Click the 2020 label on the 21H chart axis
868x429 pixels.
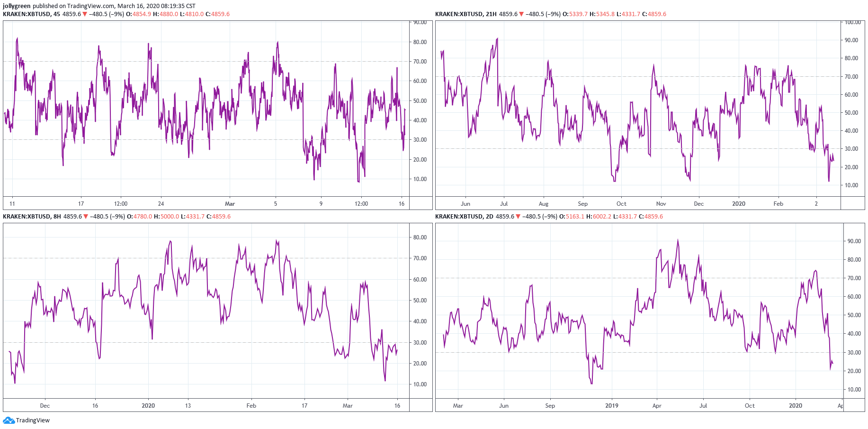pos(739,204)
